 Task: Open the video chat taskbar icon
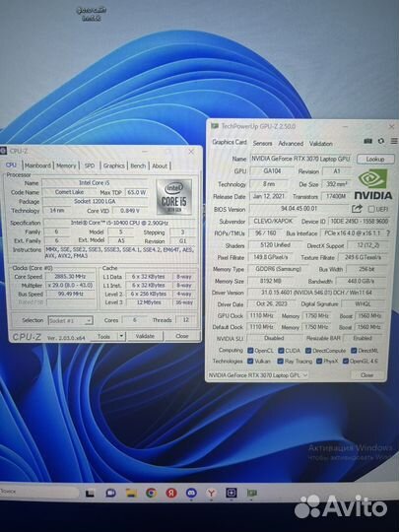[110, 493]
